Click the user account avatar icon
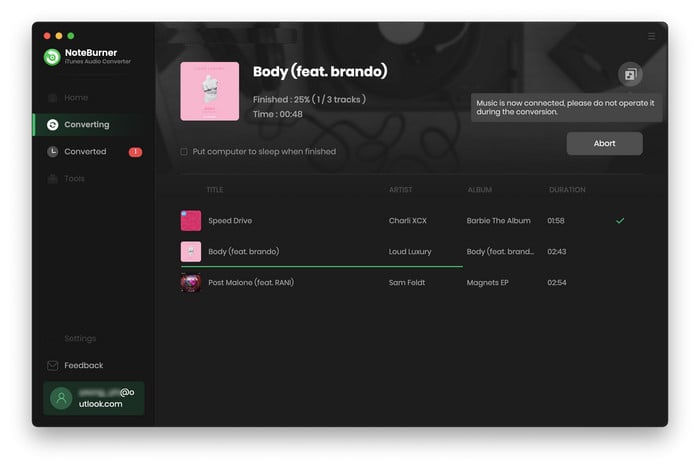Screen dimensions: 700x469 tap(61, 398)
